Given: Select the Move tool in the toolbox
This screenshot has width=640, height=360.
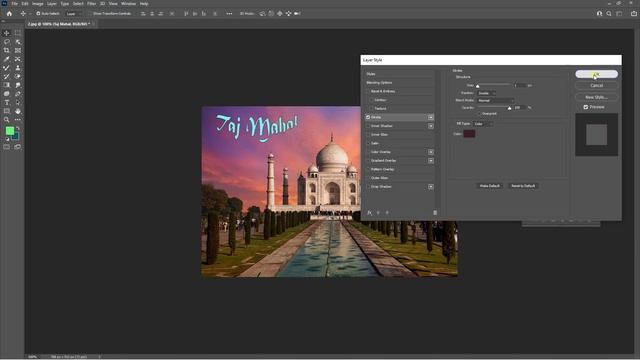Looking at the screenshot, I should (x=7, y=33).
